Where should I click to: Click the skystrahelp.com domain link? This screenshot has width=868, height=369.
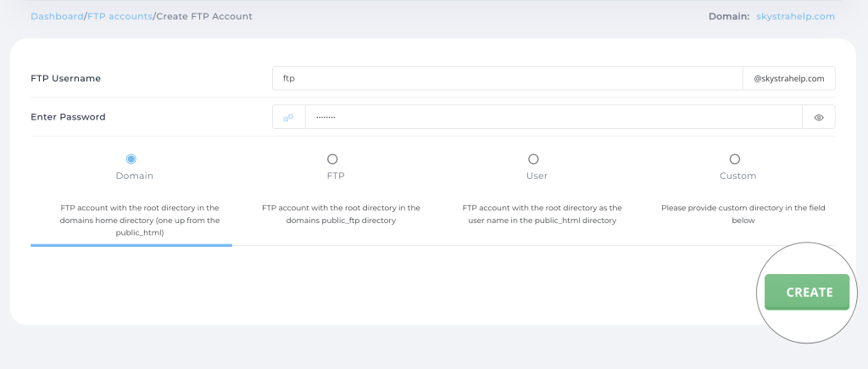pos(795,16)
